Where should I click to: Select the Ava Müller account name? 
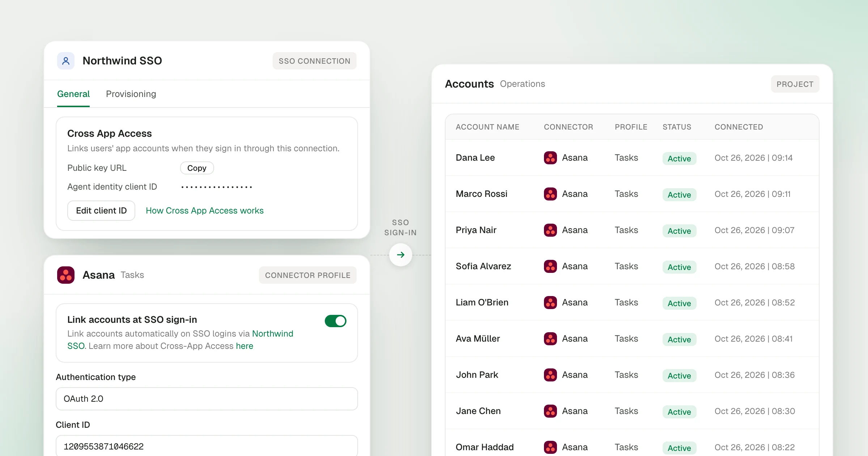(478, 339)
